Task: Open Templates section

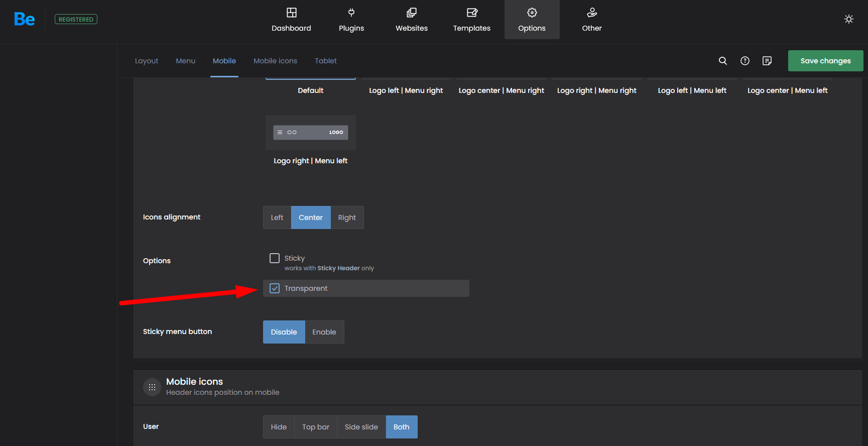Action: 472,20
